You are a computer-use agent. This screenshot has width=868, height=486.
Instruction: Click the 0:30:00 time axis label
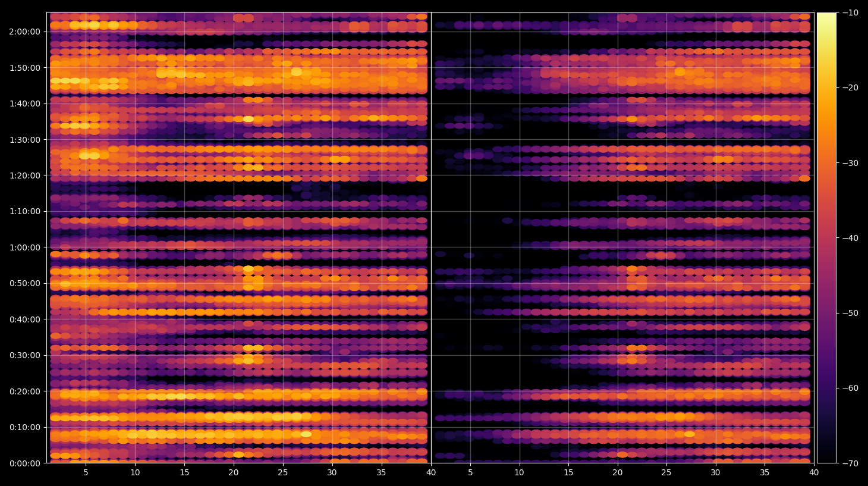tap(25, 355)
